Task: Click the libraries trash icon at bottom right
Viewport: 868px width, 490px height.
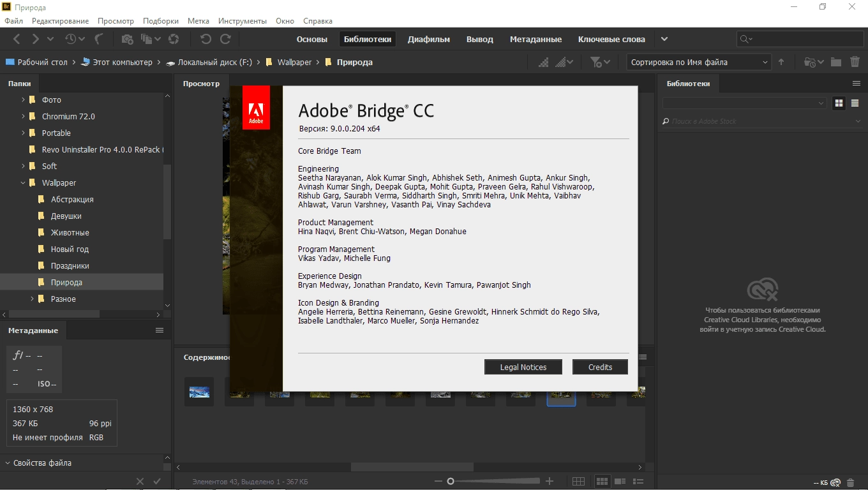Action: (x=851, y=482)
